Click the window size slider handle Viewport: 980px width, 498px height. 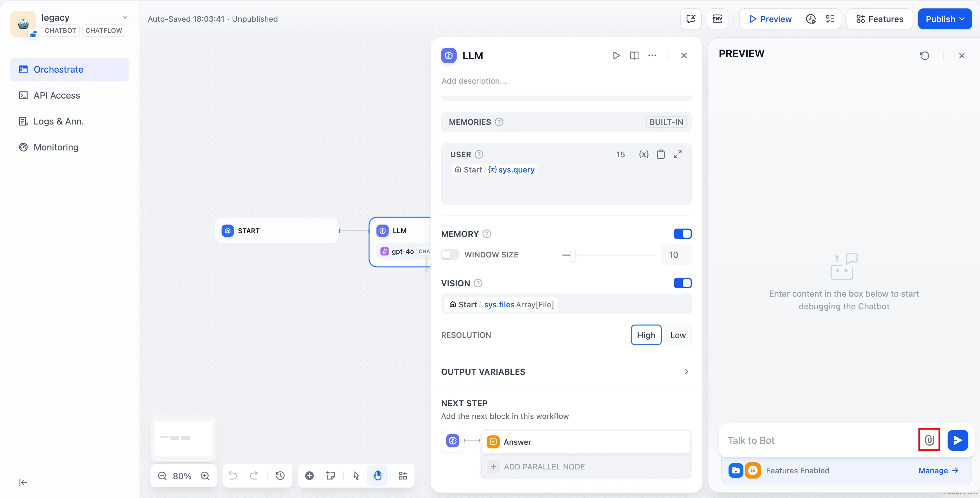573,255
